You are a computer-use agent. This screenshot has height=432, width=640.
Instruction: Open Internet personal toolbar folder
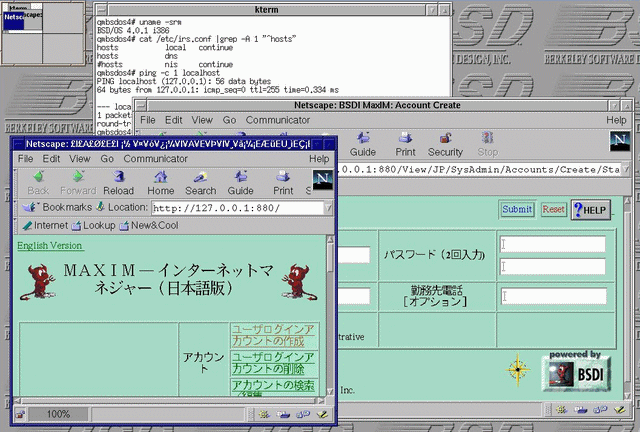(45, 225)
